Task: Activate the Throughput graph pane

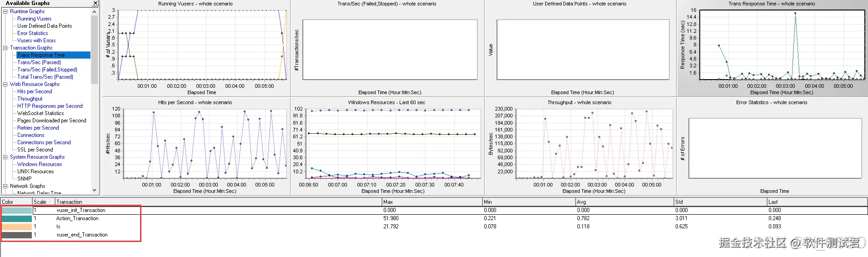Action: (x=581, y=146)
